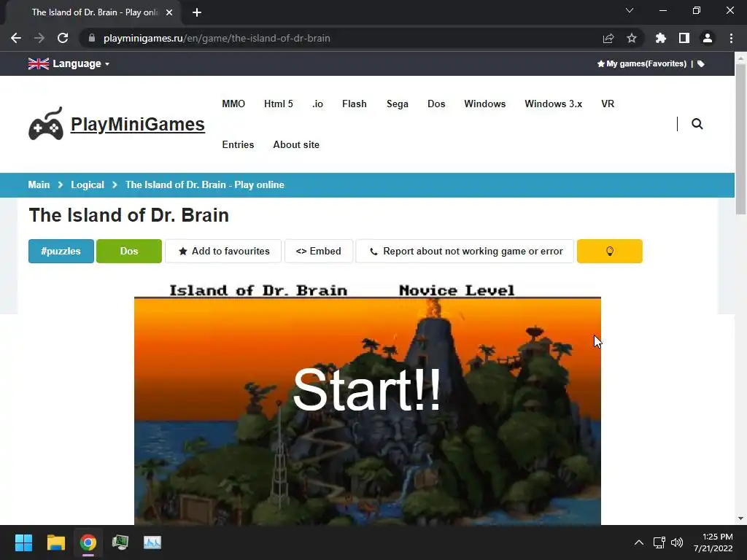
Task: Open the Extensions puzzle icon
Action: 661,38
